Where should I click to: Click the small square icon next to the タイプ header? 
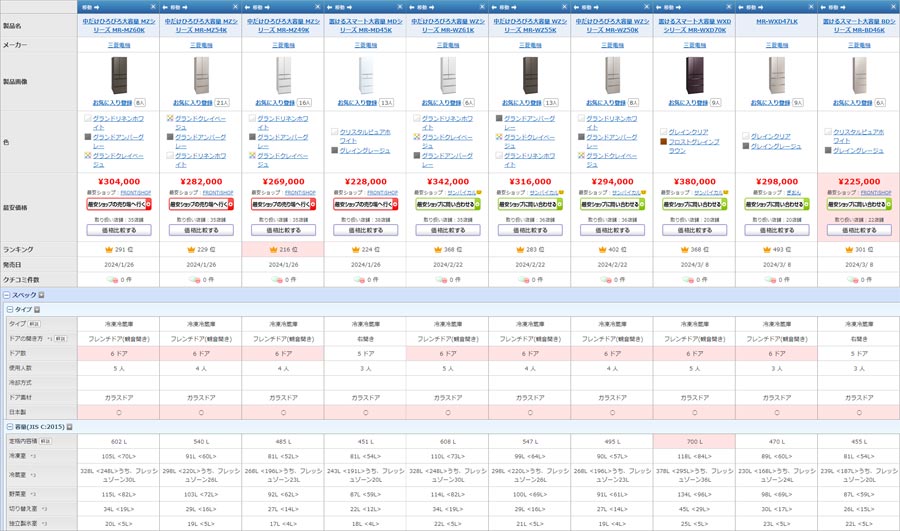pos(37,309)
